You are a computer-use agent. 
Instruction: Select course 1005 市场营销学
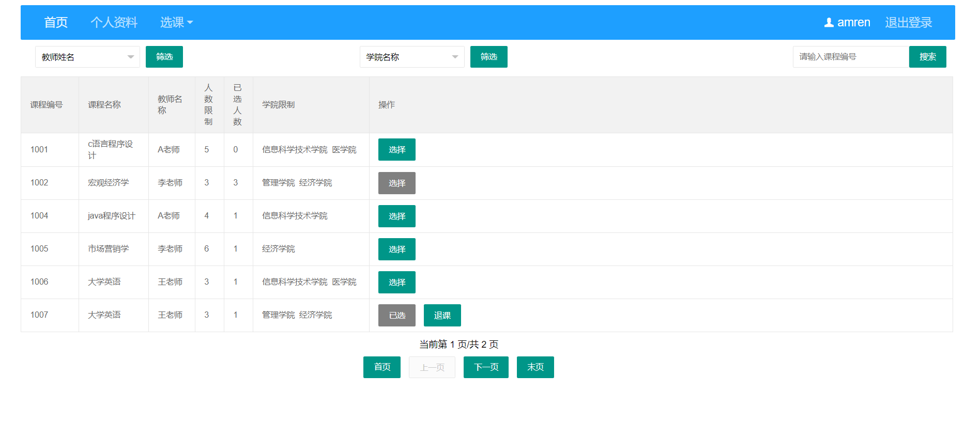coord(397,249)
